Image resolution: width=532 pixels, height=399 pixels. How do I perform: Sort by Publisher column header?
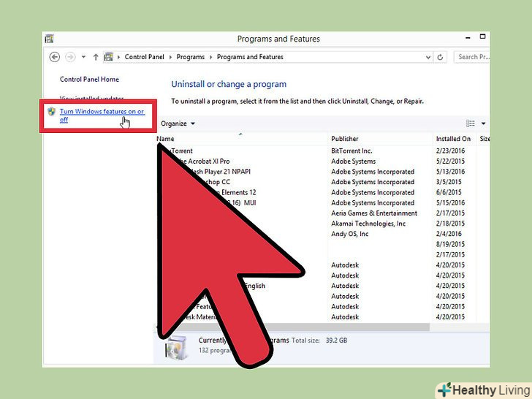click(345, 139)
